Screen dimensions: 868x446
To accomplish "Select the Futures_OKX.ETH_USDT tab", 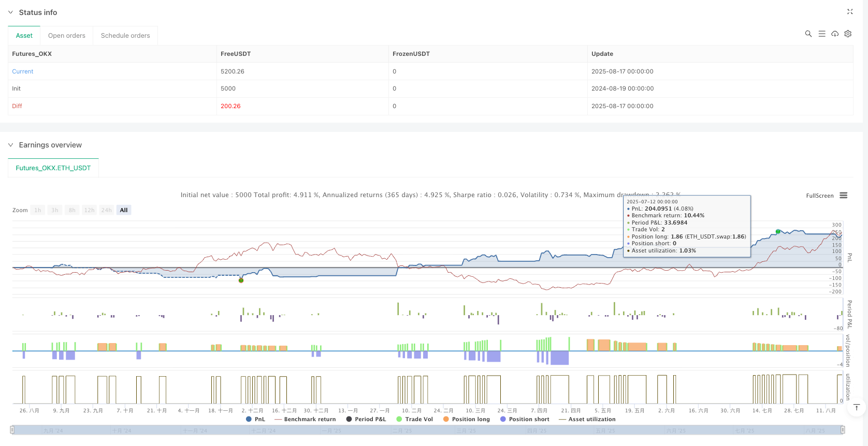I will click(x=53, y=168).
